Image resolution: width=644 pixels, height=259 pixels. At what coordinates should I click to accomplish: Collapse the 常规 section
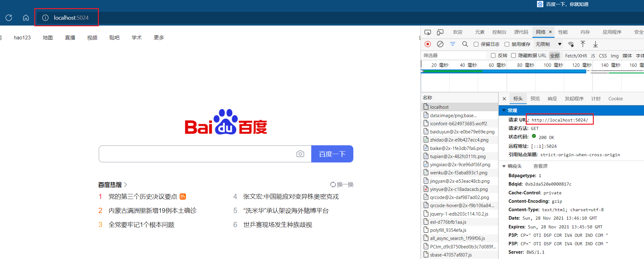point(504,110)
